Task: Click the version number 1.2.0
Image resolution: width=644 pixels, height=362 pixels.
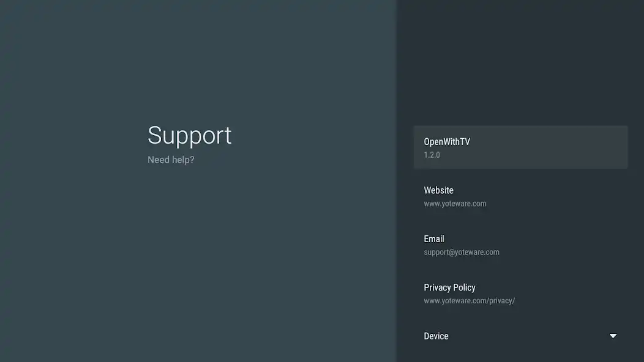Action: click(432, 154)
